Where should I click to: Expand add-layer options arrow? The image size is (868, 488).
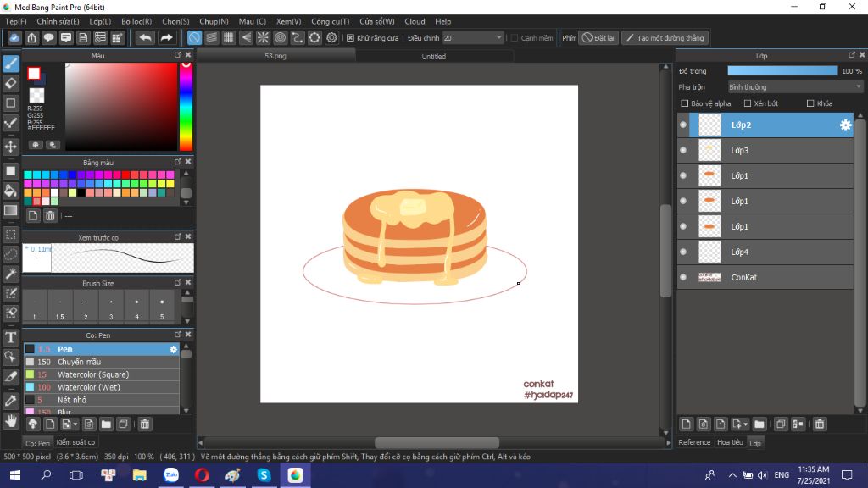pos(746,424)
